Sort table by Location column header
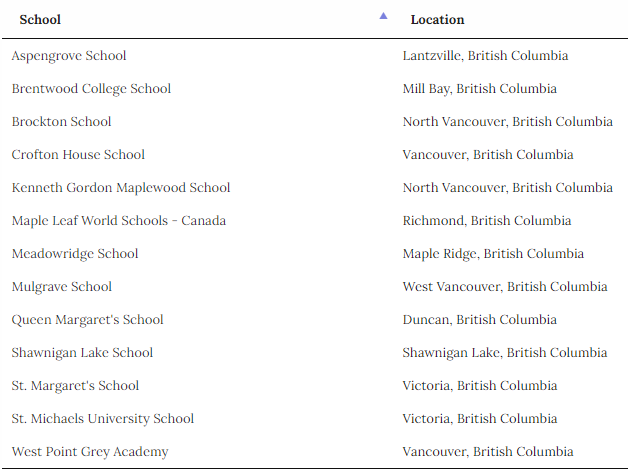The height and width of the screenshot is (469, 628). coord(437,20)
